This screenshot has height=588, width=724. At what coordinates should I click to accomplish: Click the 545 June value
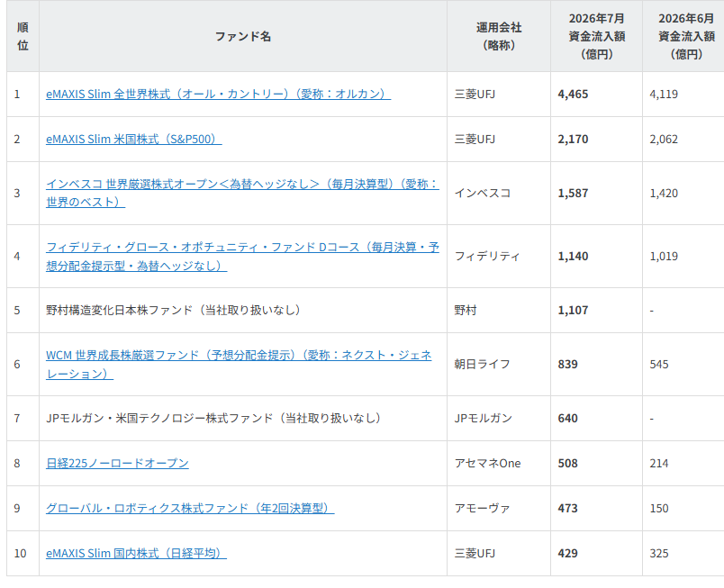click(659, 364)
